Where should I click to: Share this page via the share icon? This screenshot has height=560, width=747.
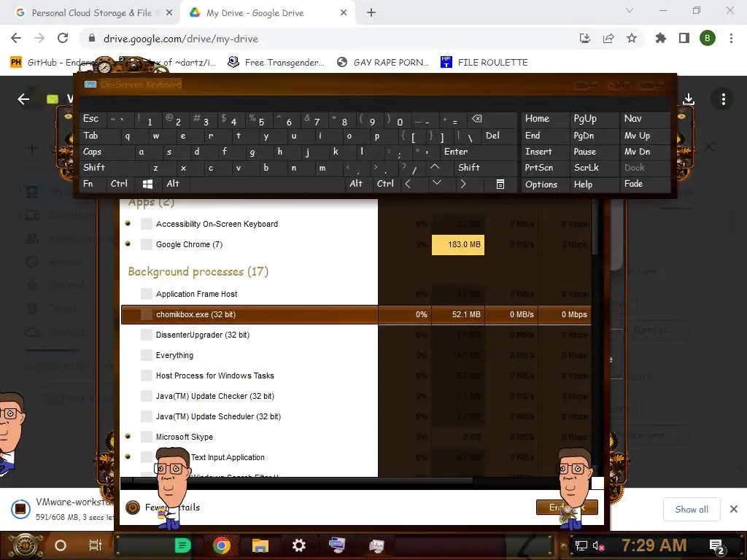tap(608, 38)
